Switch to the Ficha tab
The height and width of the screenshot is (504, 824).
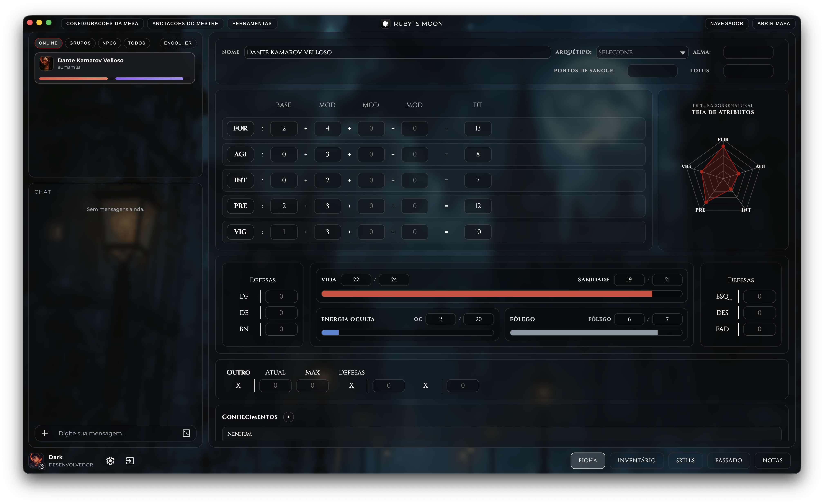[588, 461]
